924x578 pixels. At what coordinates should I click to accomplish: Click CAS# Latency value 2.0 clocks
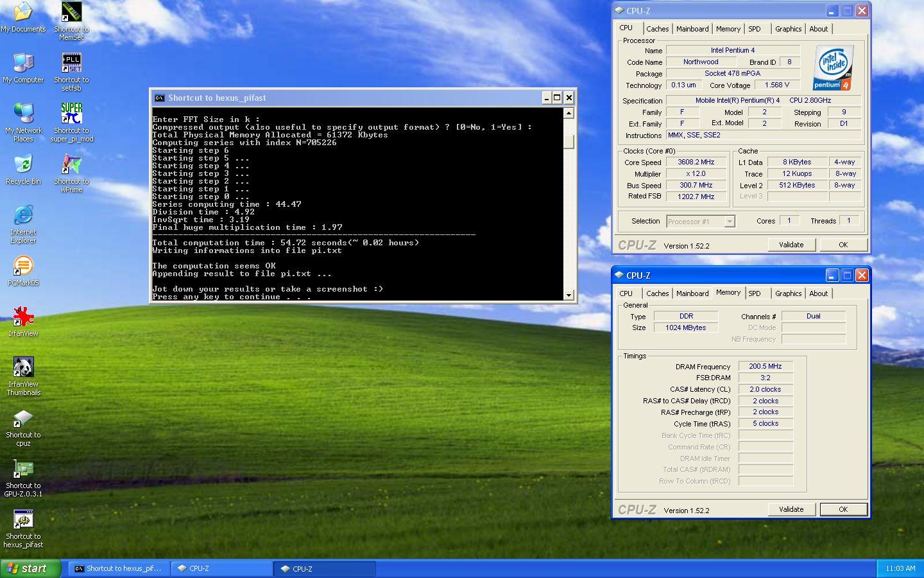[x=766, y=389]
